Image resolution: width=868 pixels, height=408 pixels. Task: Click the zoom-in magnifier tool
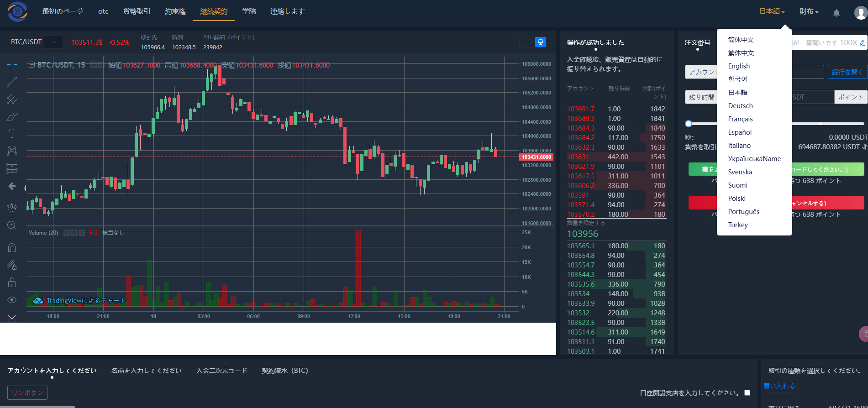12,225
